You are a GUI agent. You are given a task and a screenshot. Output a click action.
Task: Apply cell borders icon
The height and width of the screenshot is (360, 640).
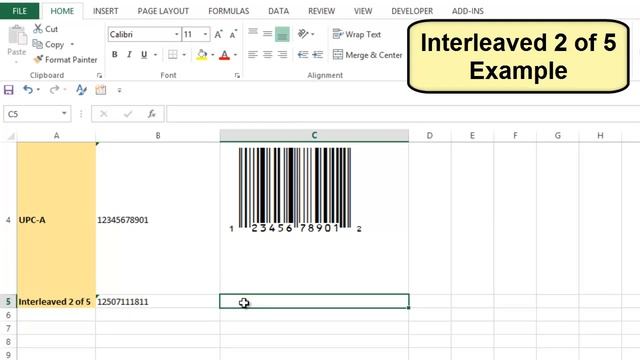click(x=173, y=54)
